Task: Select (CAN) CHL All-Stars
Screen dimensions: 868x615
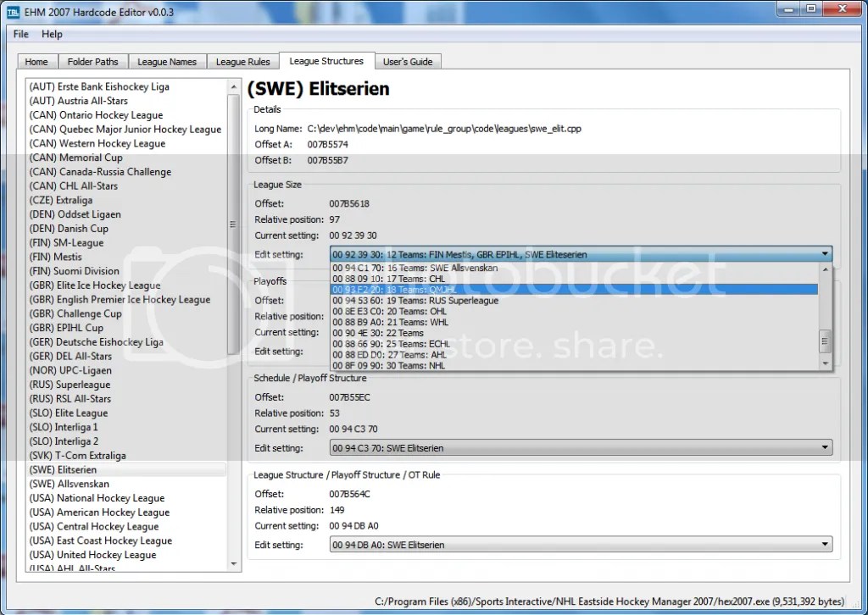Action: tap(127, 186)
